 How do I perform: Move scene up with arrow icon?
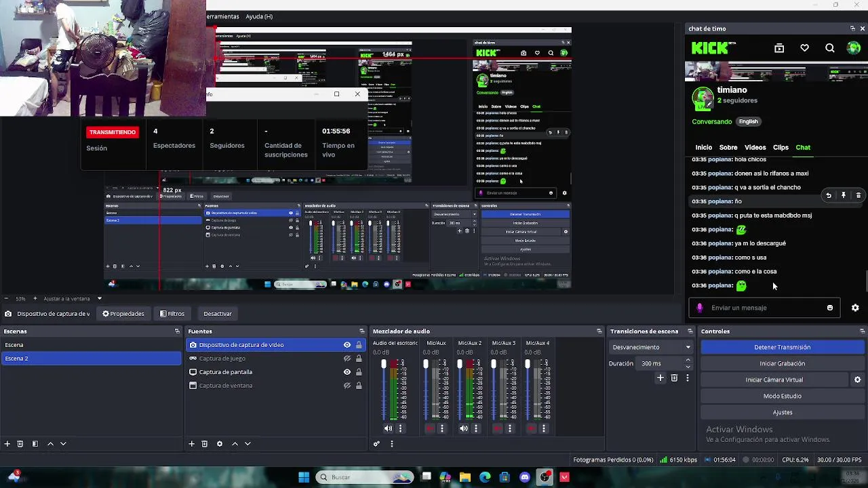click(x=50, y=444)
